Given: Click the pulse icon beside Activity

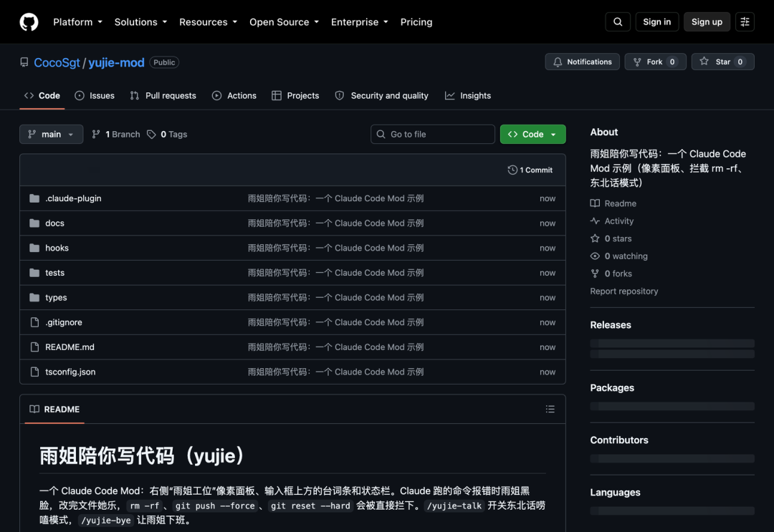Looking at the screenshot, I should point(595,221).
